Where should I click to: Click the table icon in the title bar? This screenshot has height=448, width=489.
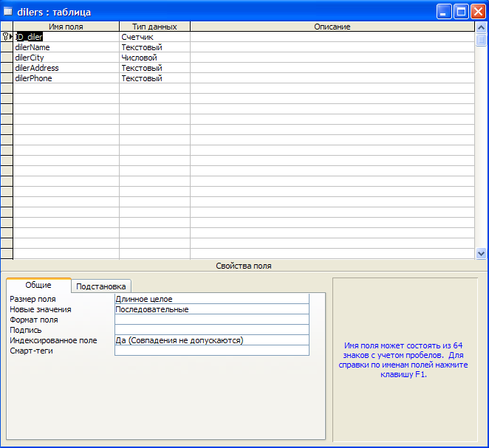pos(8,12)
